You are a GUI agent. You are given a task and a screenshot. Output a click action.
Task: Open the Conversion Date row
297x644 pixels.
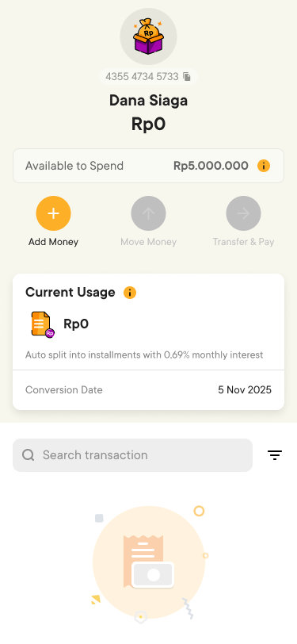(x=149, y=389)
